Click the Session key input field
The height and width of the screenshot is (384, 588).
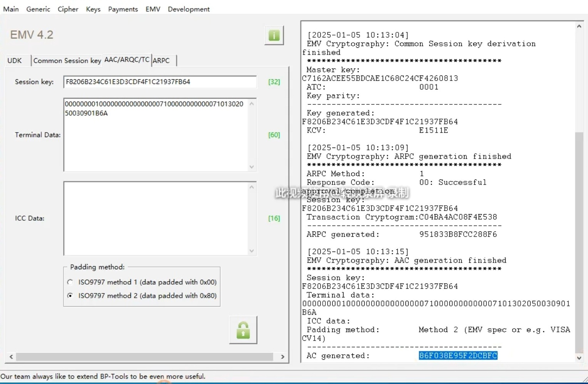point(159,82)
